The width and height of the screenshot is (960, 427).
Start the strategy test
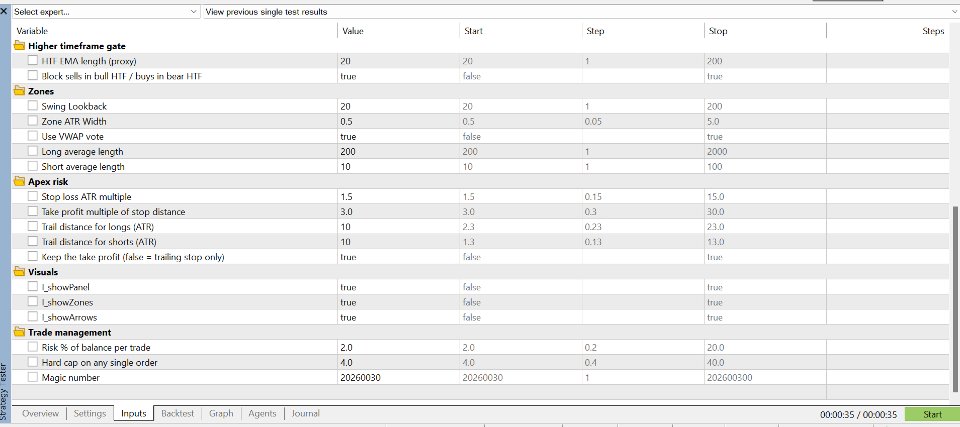(932, 415)
